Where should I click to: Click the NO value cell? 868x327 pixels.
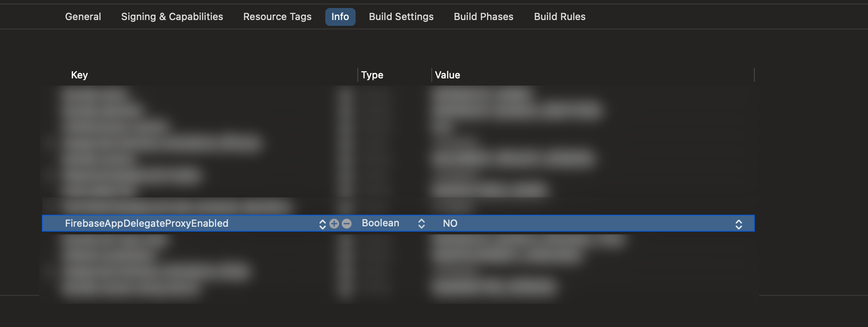point(450,224)
